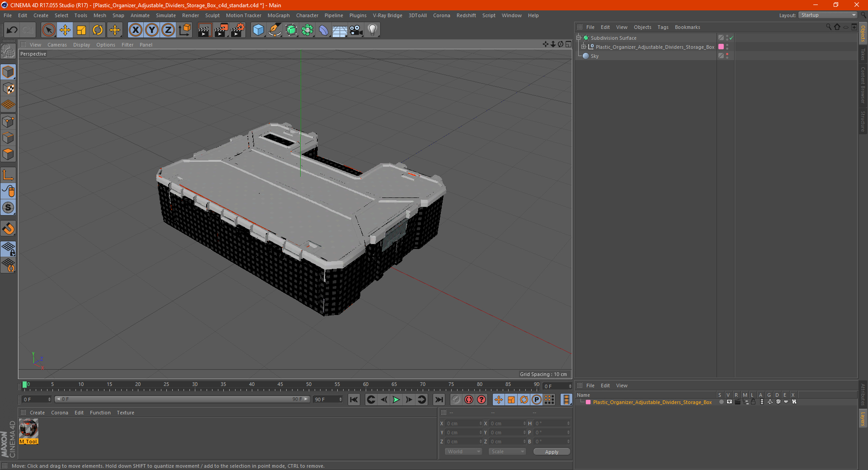Viewport: 868px width, 470px height.
Task: Toggle X axis lock
Action: pos(135,30)
